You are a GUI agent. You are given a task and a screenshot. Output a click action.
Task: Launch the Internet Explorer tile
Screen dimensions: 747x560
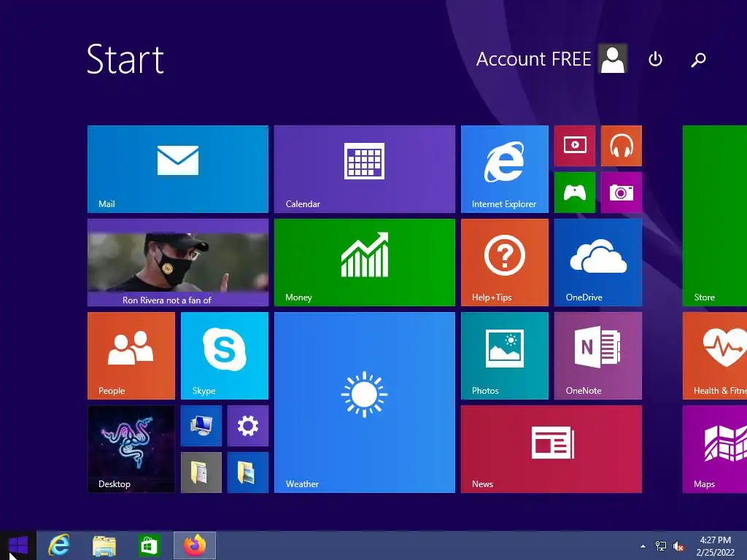pyautogui.click(x=505, y=169)
